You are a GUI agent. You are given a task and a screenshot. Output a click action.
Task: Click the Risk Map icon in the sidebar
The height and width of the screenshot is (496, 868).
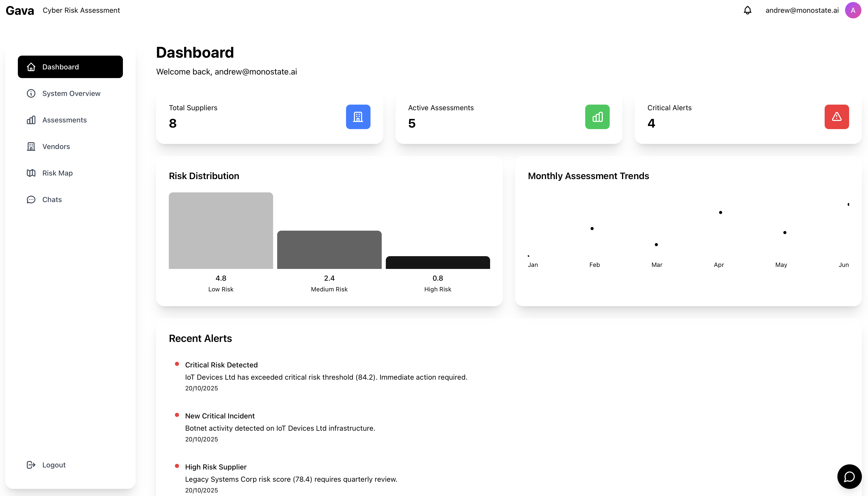31,173
